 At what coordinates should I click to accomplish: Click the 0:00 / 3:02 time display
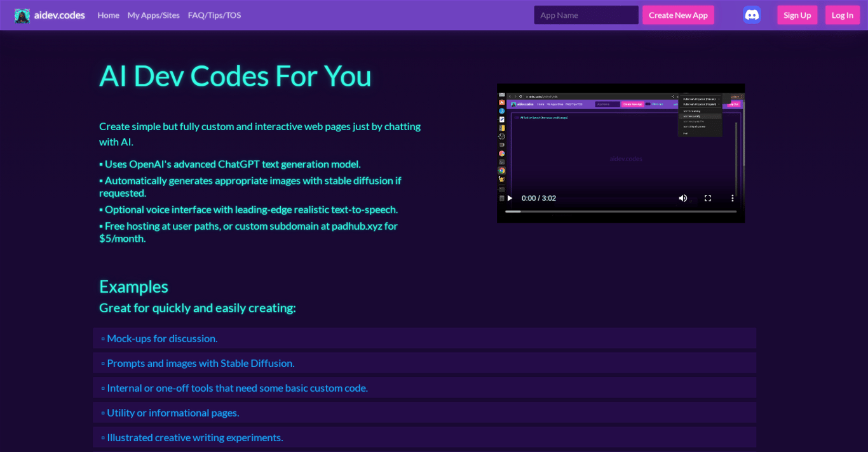click(x=539, y=198)
